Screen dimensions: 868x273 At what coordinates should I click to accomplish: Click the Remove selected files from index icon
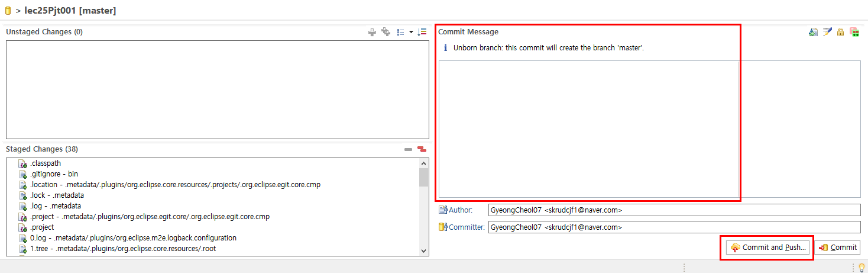[408, 149]
